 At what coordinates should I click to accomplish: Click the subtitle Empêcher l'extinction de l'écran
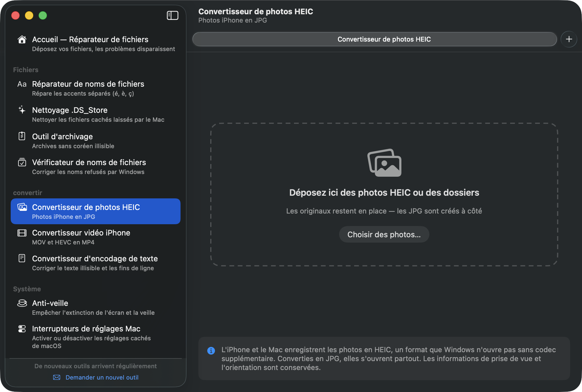tap(93, 313)
